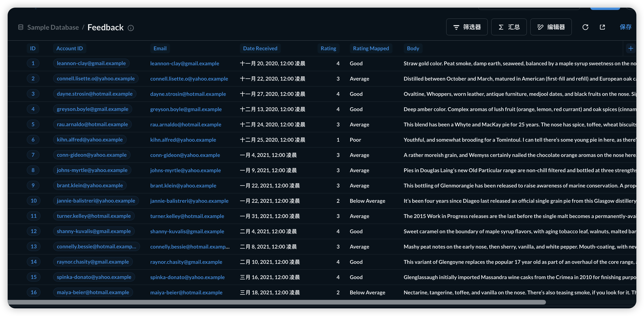Click the Rating Mapped column header
The image size is (644, 316).
tap(371, 49)
